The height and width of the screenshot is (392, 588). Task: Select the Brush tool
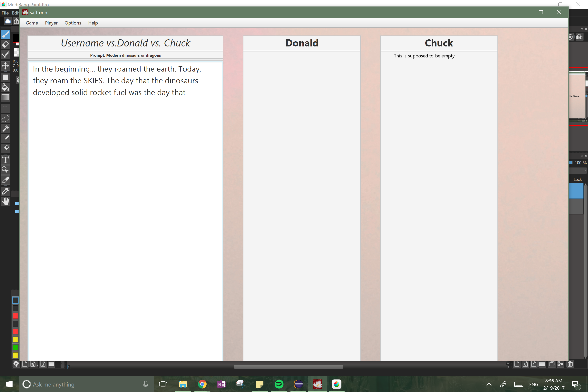(x=5, y=34)
